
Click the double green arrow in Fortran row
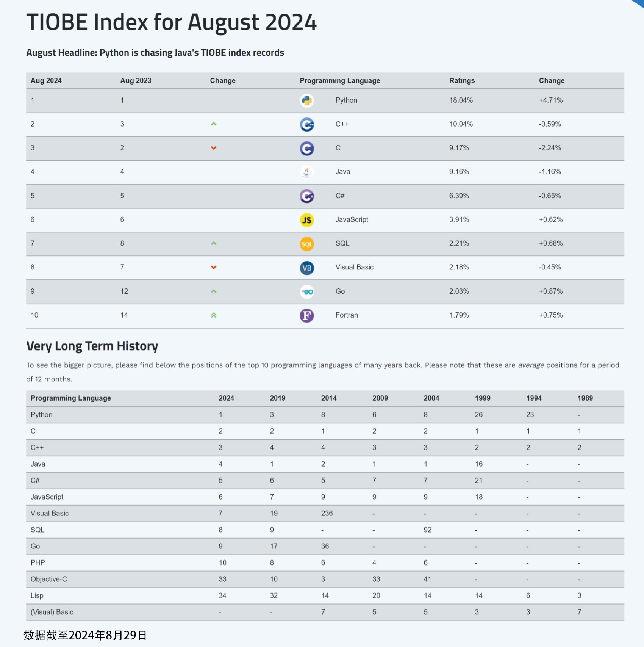pos(214,315)
